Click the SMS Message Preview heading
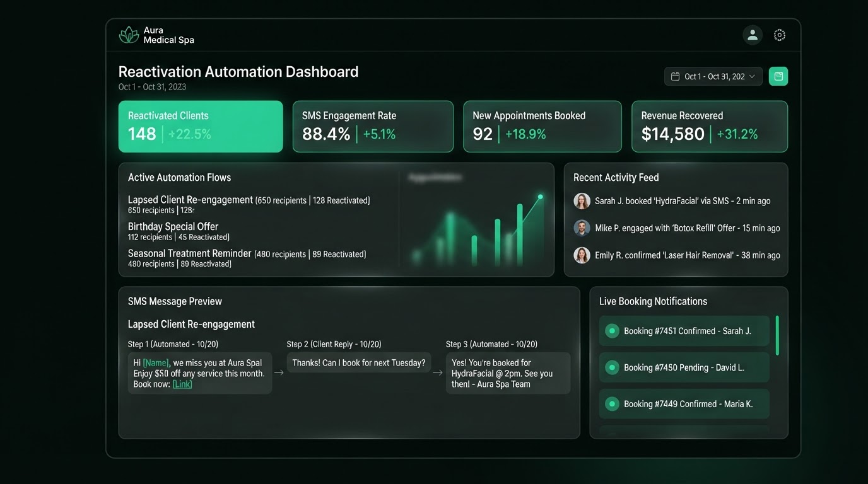 (175, 301)
